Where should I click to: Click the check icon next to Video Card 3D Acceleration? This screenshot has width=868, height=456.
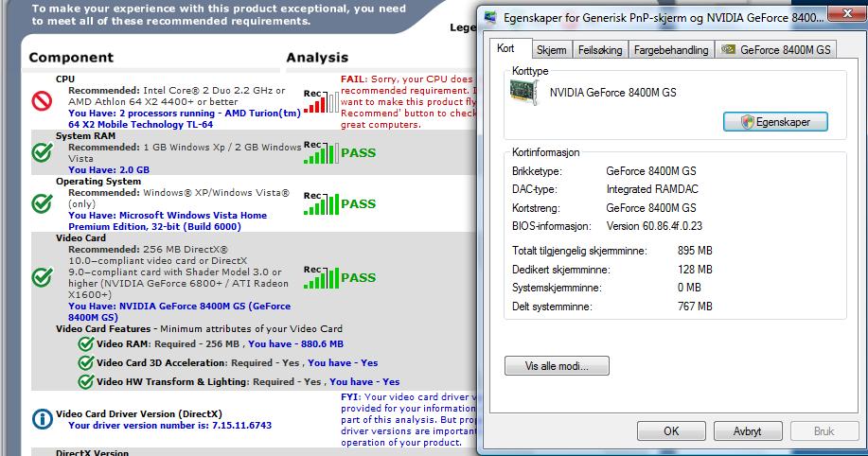click(x=86, y=362)
